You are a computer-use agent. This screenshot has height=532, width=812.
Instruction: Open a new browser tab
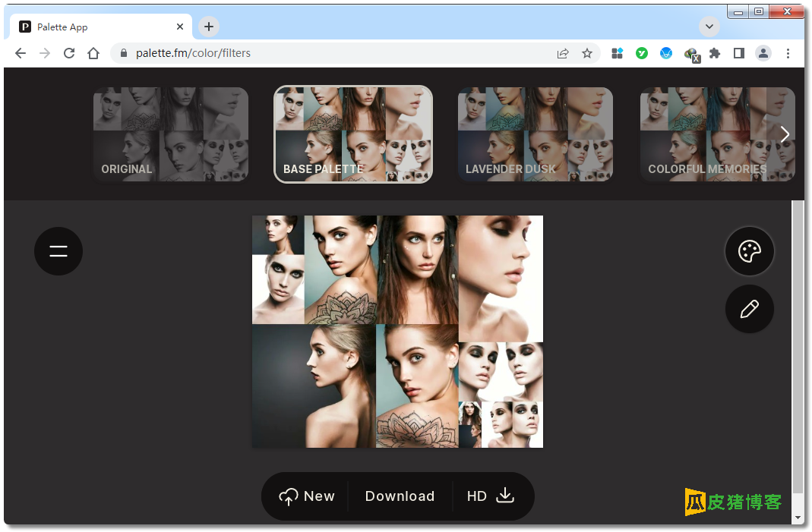(x=209, y=27)
